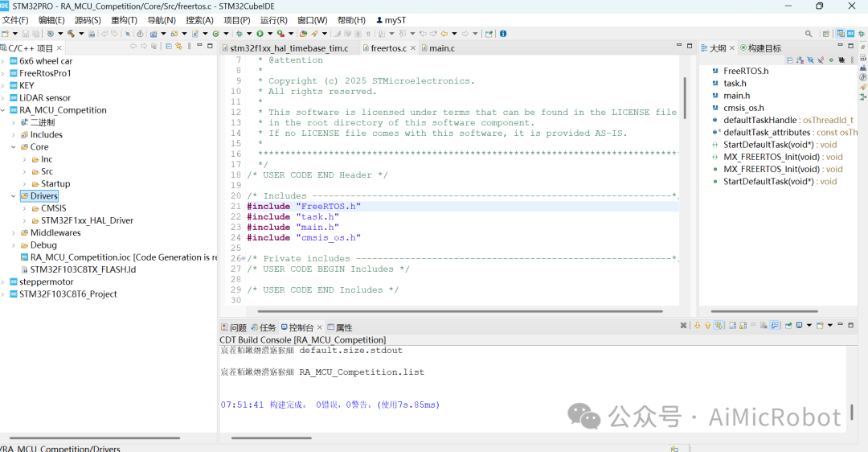This screenshot has width=868, height=452.
Task: Click the Build hammer icon in toolbar
Action: tap(71, 34)
